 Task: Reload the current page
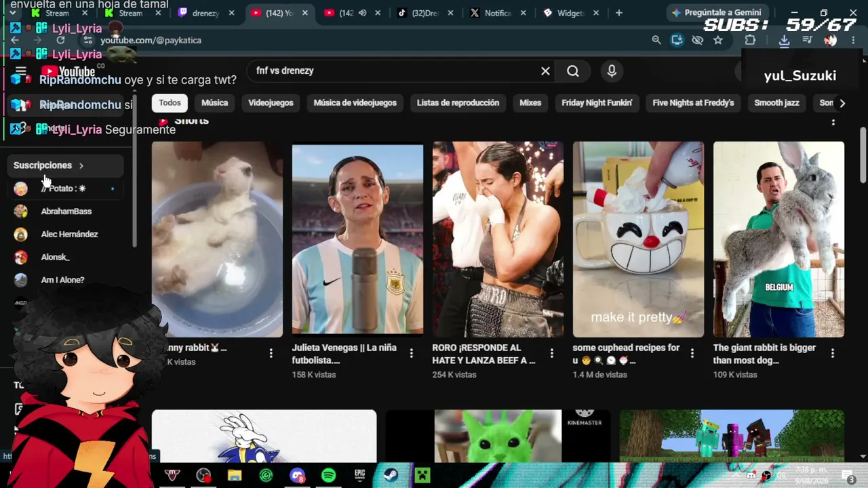point(60,40)
